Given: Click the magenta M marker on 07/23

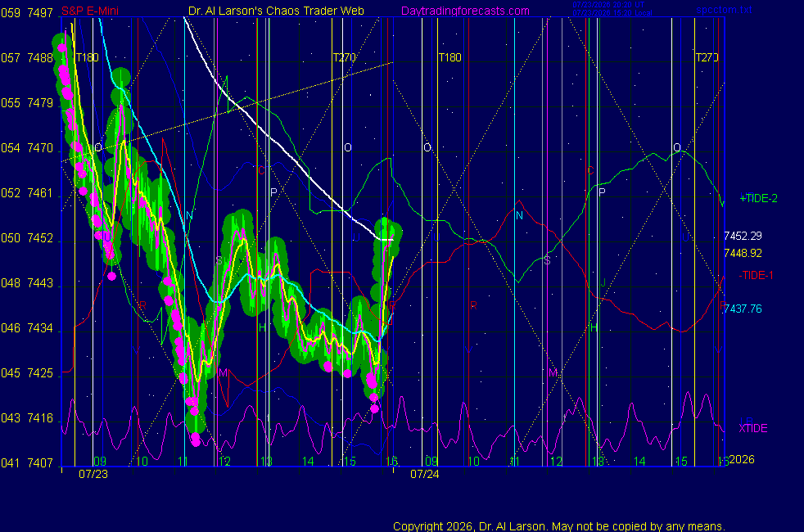Looking at the screenshot, I should [x=223, y=373].
